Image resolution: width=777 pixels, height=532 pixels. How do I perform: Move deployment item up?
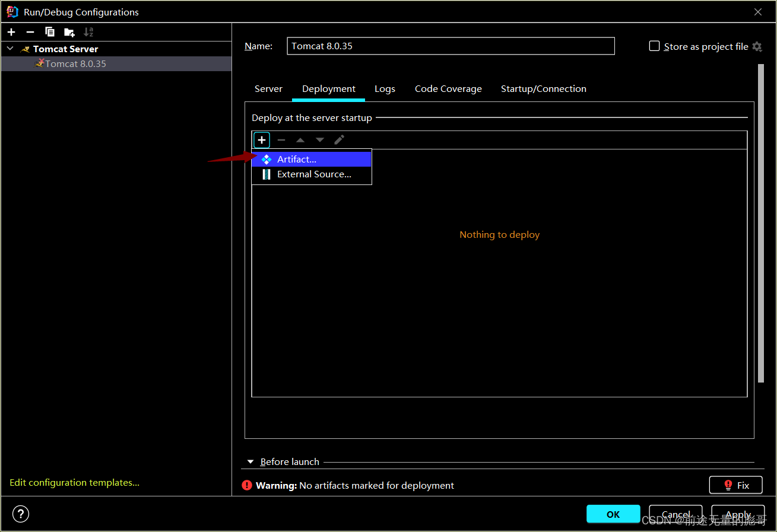tap(300, 140)
